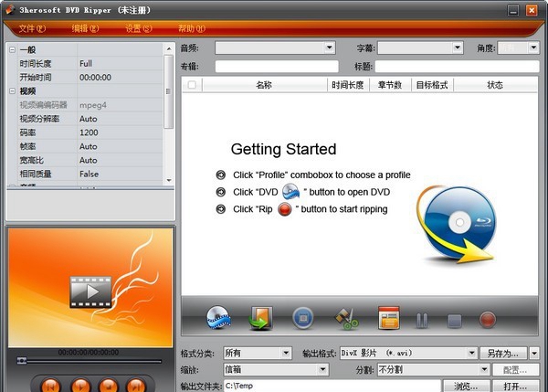
Task: Click the property panel scroll-up arrow
Action: [x=169, y=48]
